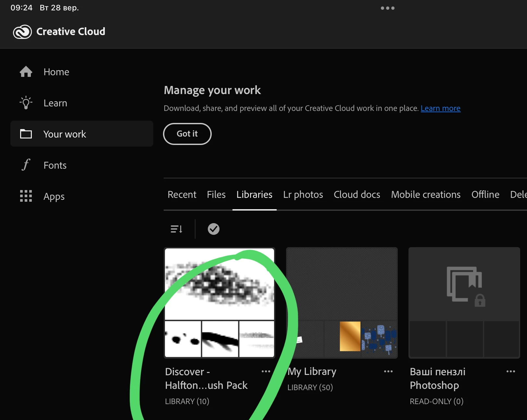This screenshot has height=420, width=527.
Task: Click the Ваші пензлі Photoshop title
Action: 438,378
